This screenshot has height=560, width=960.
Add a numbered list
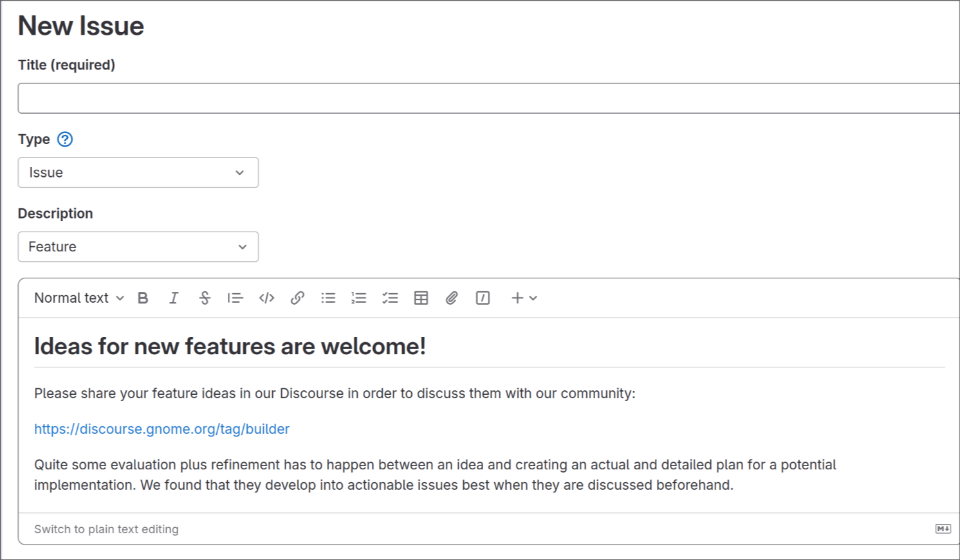359,298
